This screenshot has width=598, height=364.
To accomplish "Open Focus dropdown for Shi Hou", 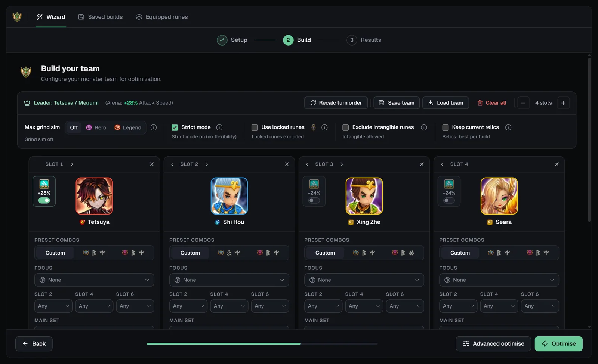I will click(x=229, y=280).
